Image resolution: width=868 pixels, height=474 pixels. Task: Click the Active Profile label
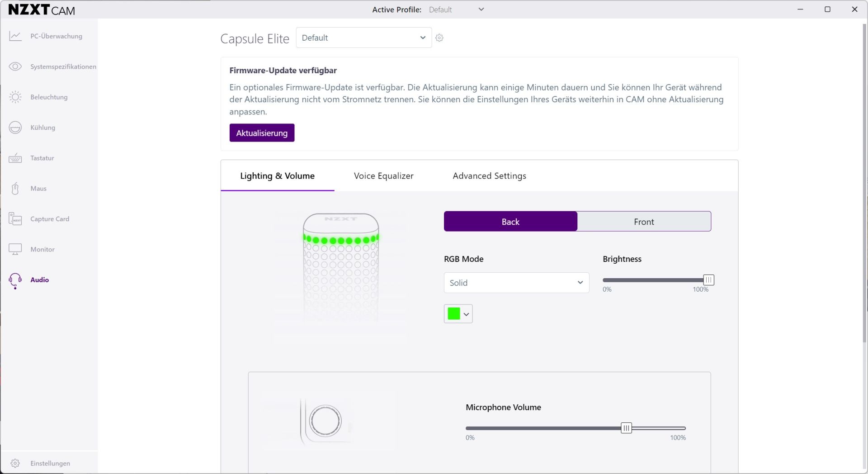(396, 9)
